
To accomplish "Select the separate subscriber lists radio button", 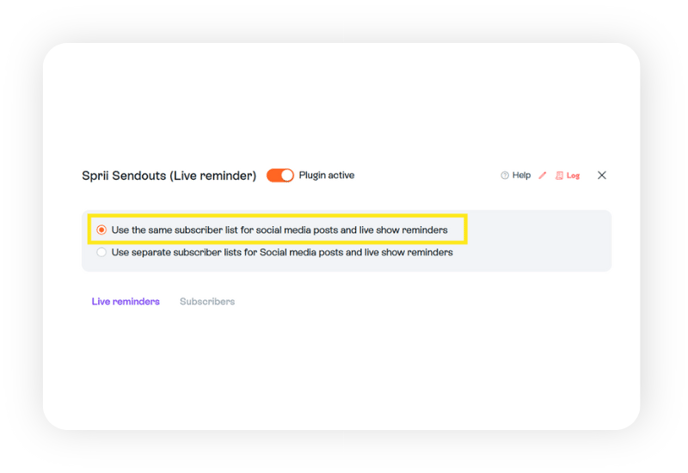I will click(x=101, y=252).
